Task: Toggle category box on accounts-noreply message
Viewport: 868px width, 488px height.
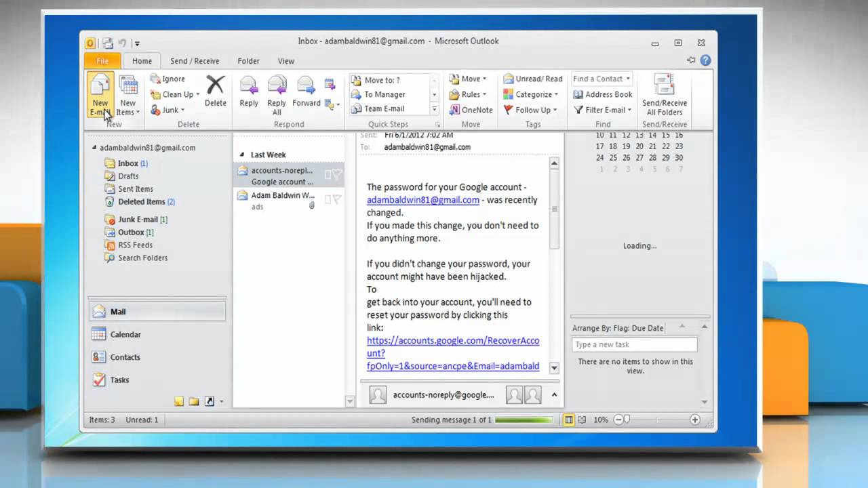Action: [x=328, y=175]
